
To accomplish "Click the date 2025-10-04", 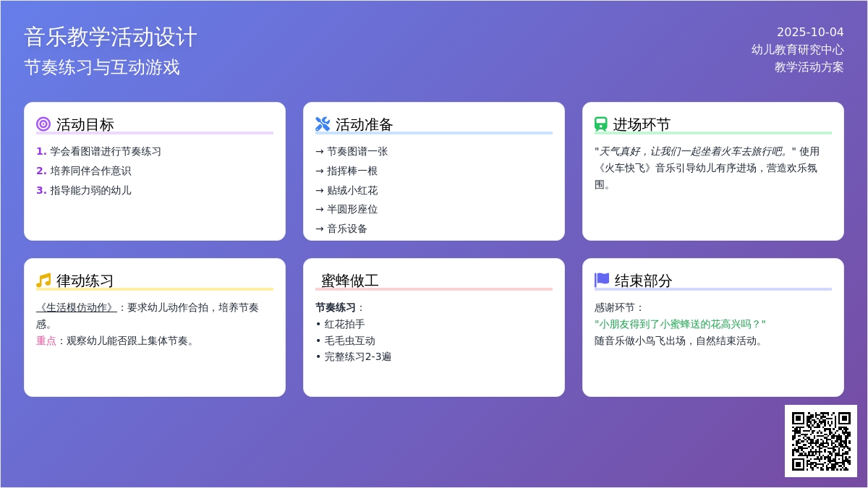I will (x=809, y=33).
